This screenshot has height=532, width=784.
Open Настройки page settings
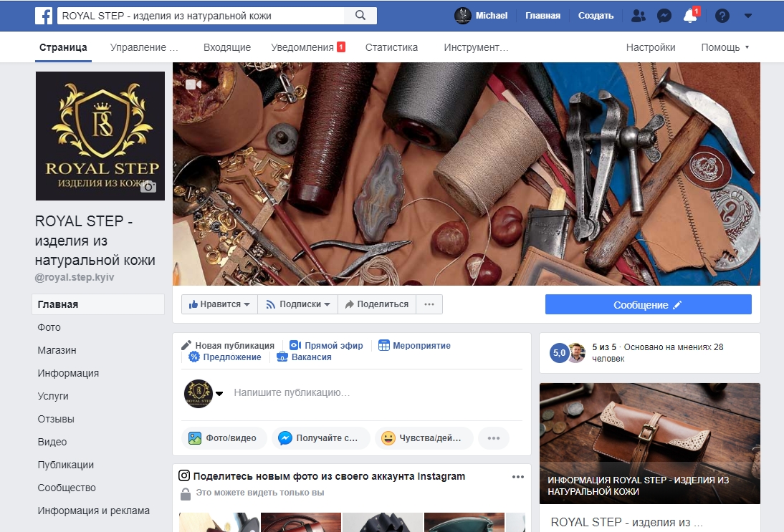pyautogui.click(x=651, y=47)
